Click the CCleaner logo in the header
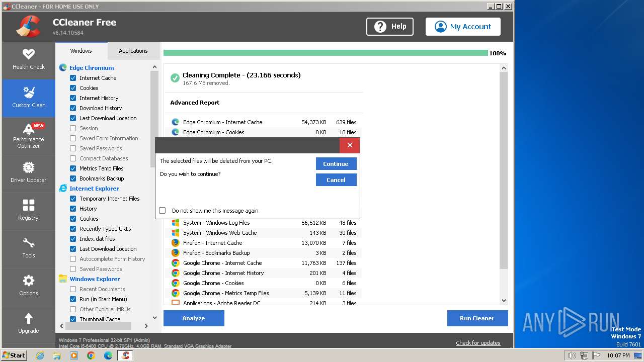Viewport: 644px width, 362px height. tap(28, 27)
